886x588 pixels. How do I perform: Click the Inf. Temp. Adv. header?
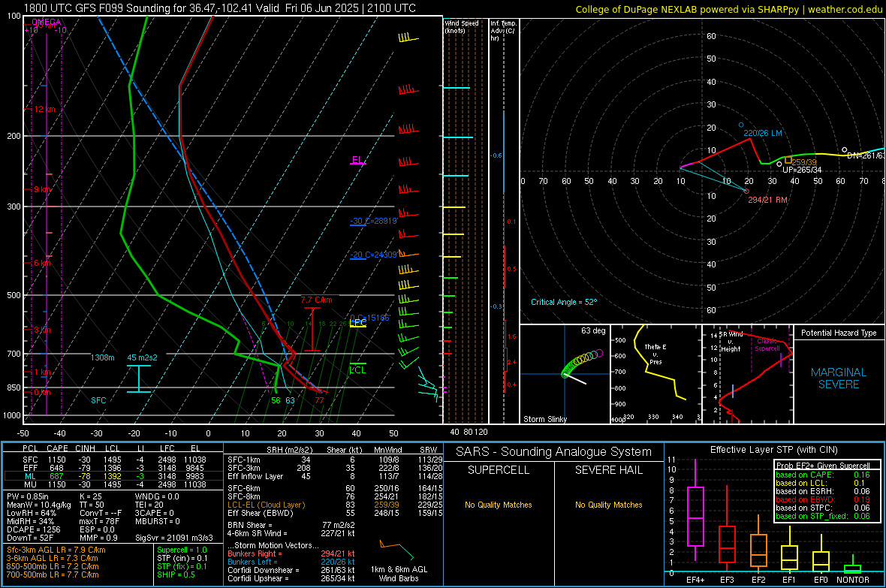click(x=503, y=31)
